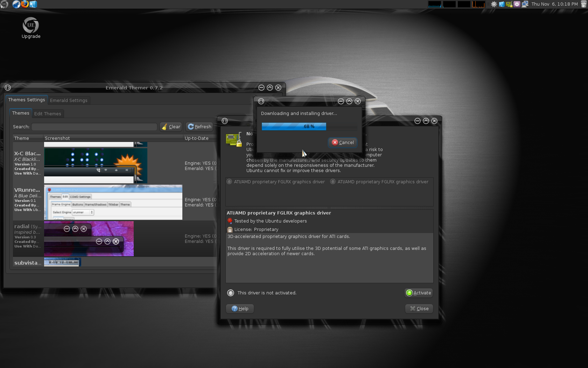Image resolution: width=588 pixels, height=368 pixels.
Task: Select the first ATI/AMD FGLRX driver radio button
Action: [x=230, y=182]
